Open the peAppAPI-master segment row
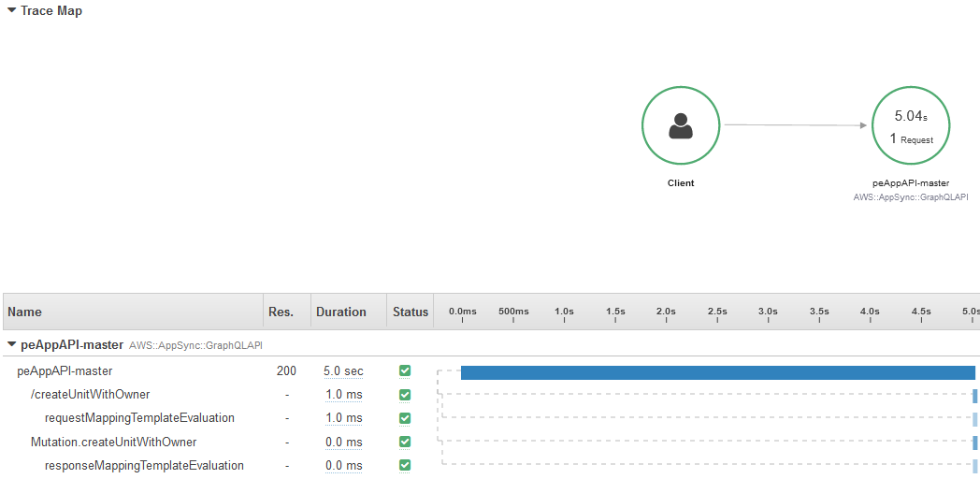980x479 pixels. click(65, 370)
